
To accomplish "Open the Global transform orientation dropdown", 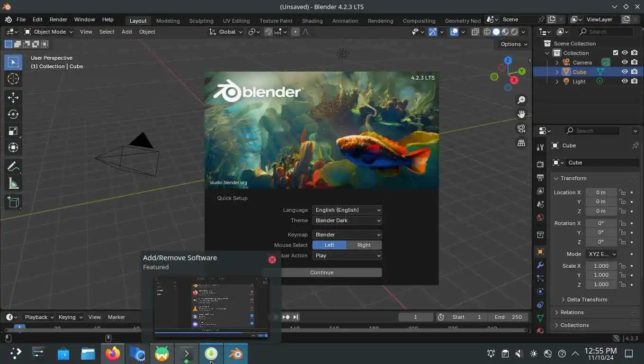I will point(226,32).
